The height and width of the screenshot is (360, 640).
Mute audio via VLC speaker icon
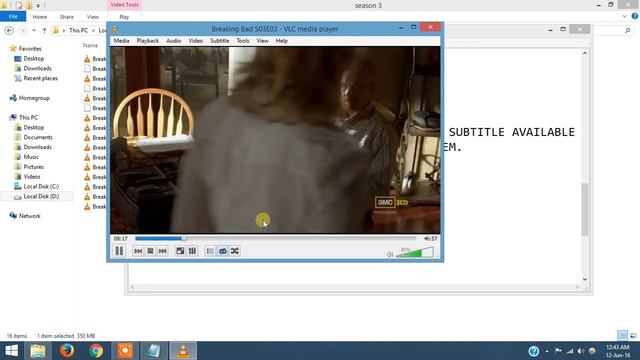click(390, 254)
